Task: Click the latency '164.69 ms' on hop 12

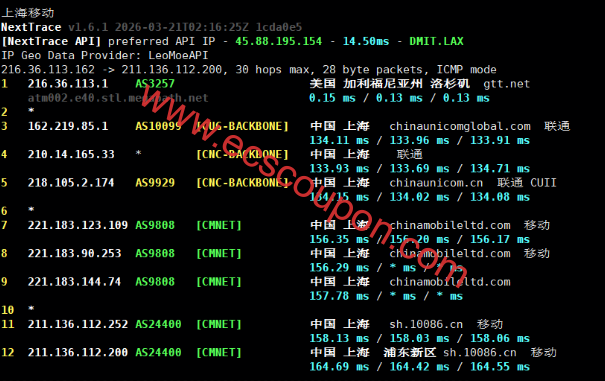Action: point(339,367)
